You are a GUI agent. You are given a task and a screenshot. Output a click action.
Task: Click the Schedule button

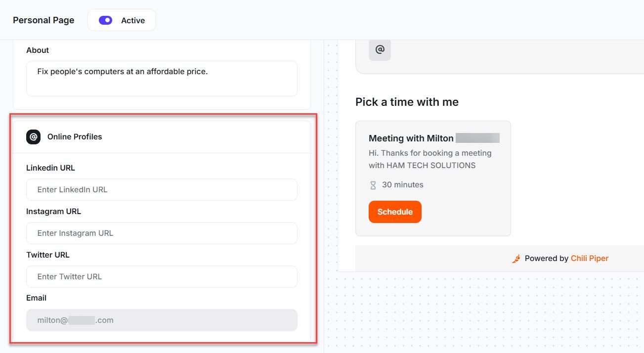(395, 212)
